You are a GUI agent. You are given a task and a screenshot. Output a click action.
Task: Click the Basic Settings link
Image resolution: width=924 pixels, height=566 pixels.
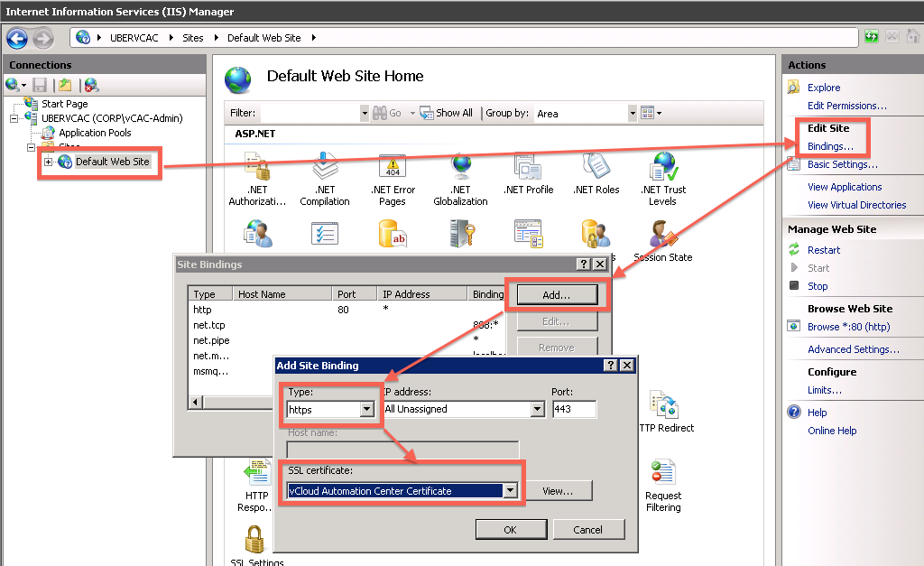pos(843,164)
